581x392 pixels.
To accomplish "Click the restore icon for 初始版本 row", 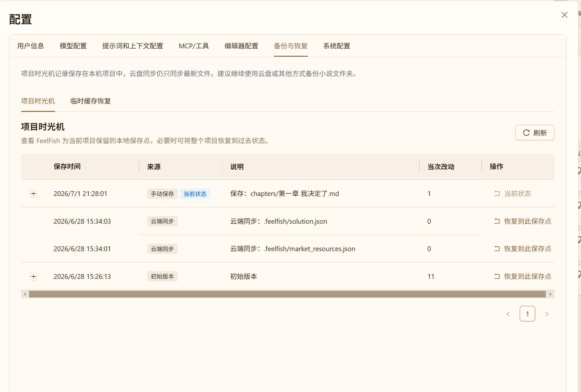I will [x=497, y=276].
